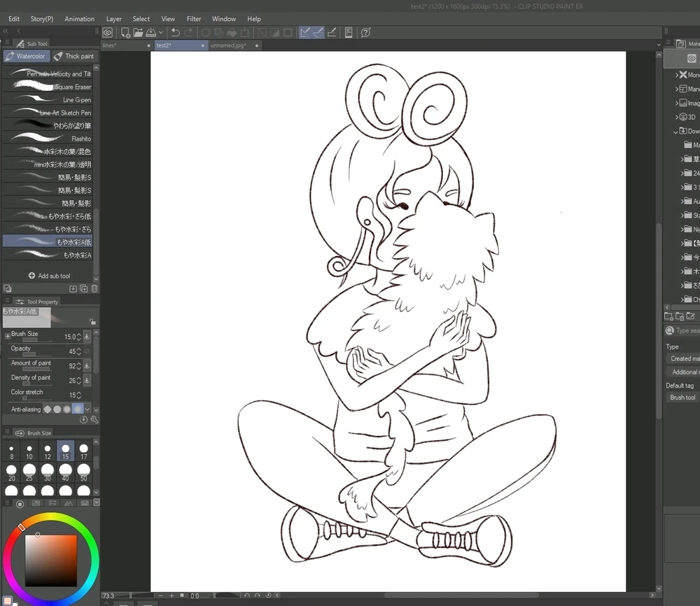Image resolution: width=700 pixels, height=606 pixels.
Task: Open the help question mark icon
Action: 365,32
